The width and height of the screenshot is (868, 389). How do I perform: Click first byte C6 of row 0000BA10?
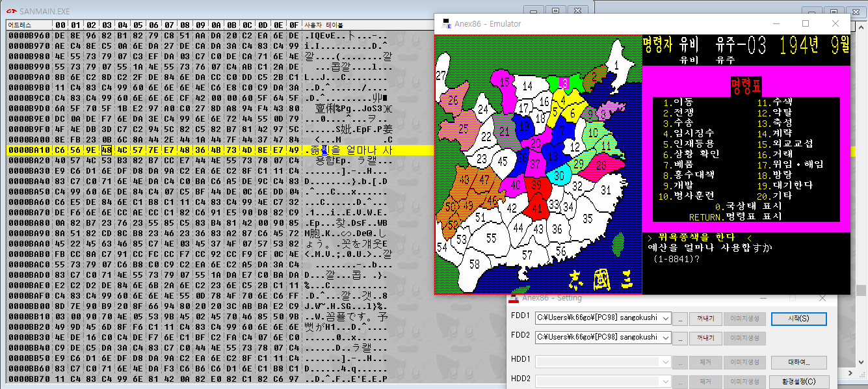tap(60, 150)
